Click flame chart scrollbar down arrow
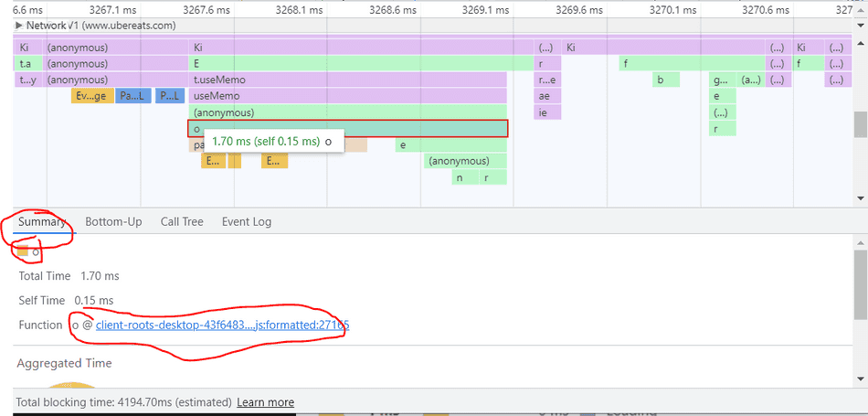This screenshot has height=416, width=868. (x=860, y=198)
